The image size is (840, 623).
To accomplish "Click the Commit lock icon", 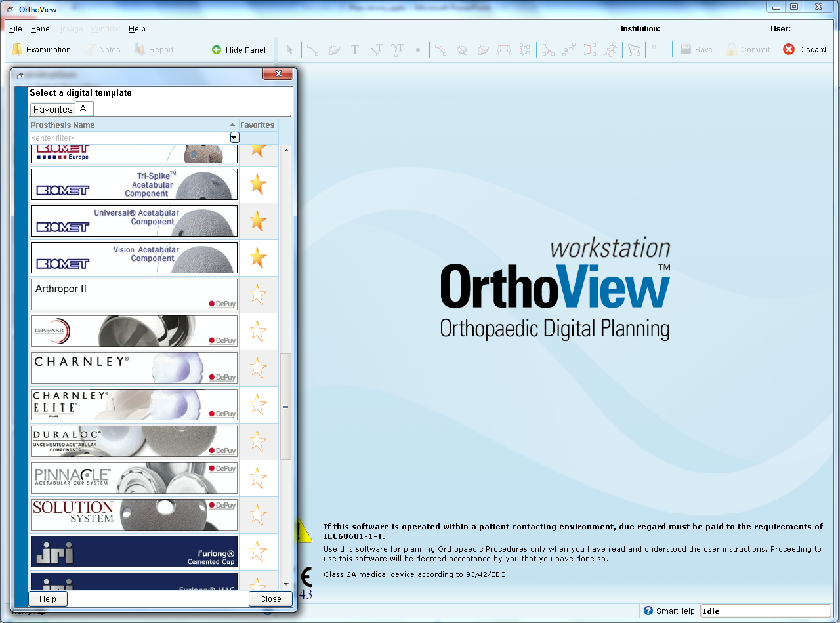I will [731, 50].
